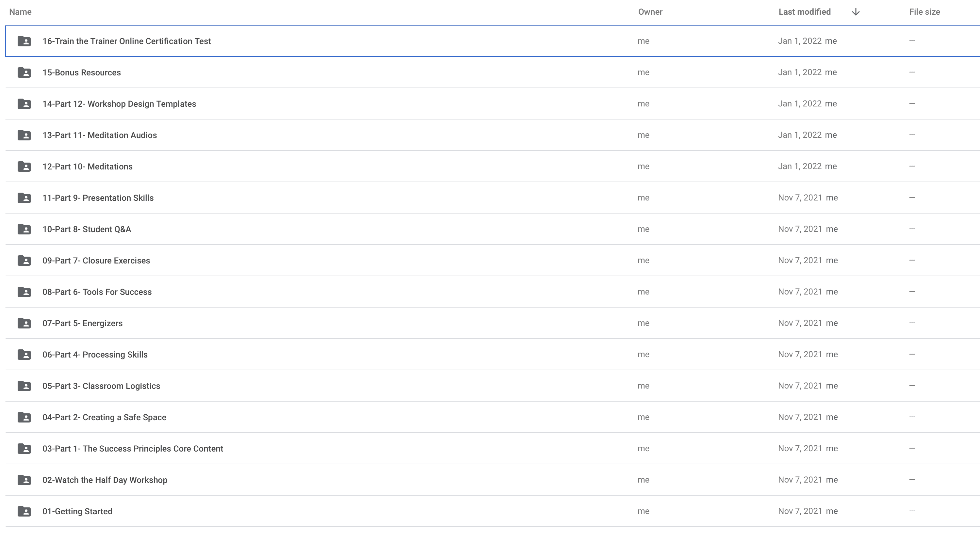Click folder icon beside 05-Part 3- Classroom Logistics
Viewport: 980px width, 542px height.
pos(24,386)
